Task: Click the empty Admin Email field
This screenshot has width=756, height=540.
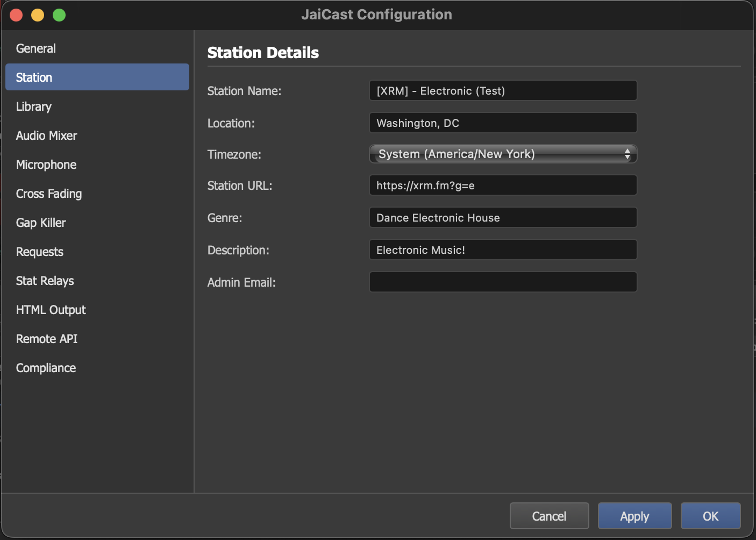Action: coord(503,282)
